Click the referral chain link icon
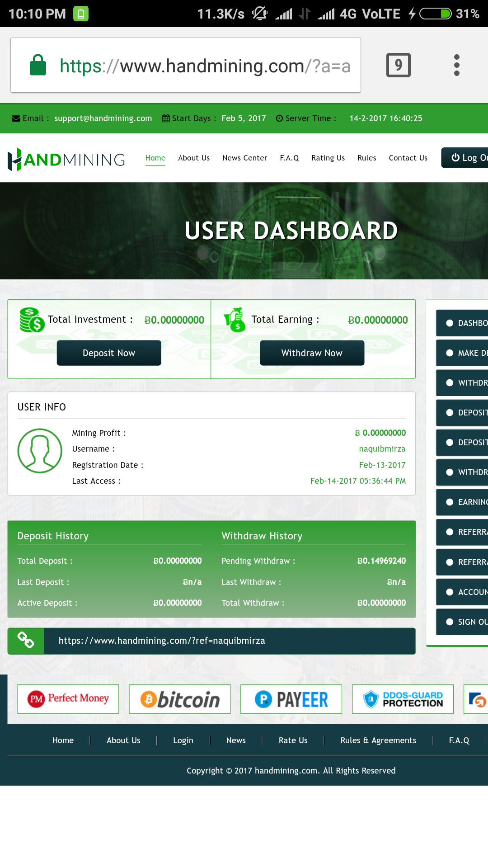The image size is (488, 868). click(x=26, y=641)
